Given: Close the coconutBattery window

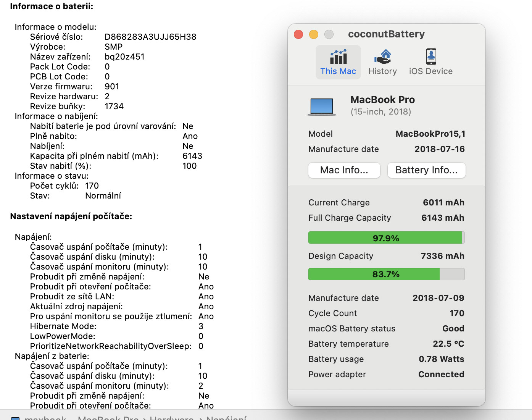Looking at the screenshot, I should point(298,34).
